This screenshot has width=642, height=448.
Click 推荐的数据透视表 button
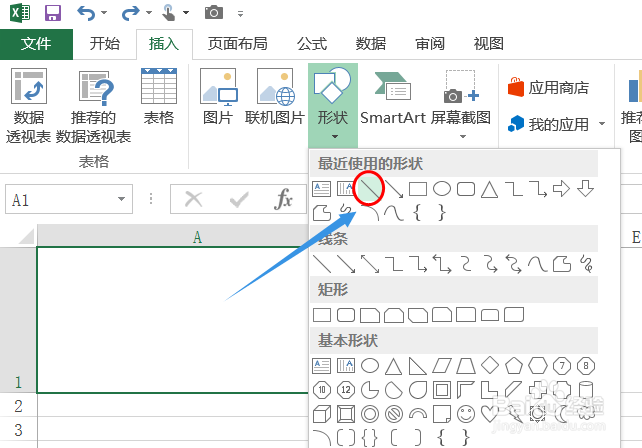[93, 106]
